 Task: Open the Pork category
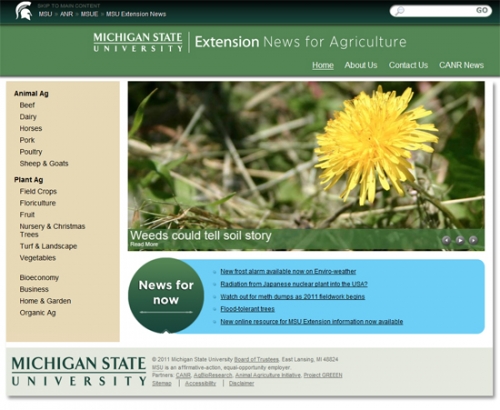[x=27, y=140]
